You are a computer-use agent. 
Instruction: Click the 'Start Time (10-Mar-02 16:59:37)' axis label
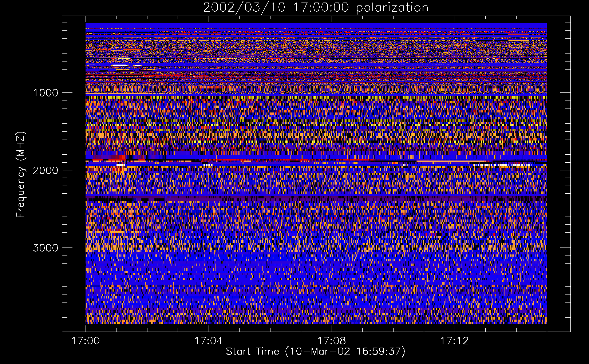(316, 352)
